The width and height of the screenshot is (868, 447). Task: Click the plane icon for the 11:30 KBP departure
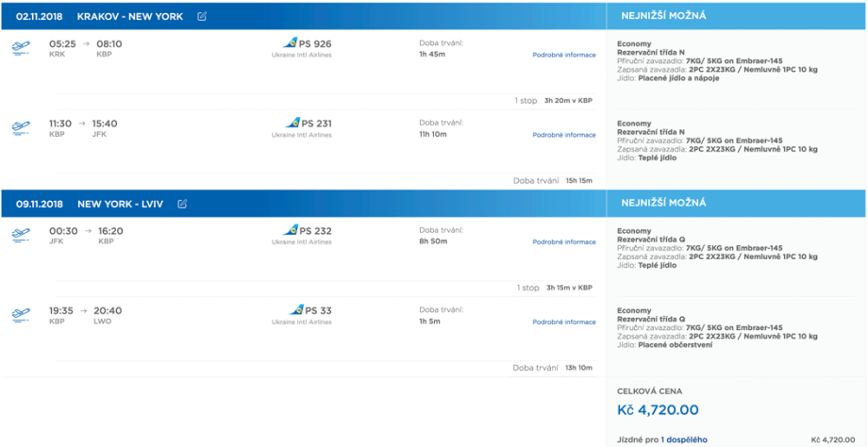pos(21,127)
